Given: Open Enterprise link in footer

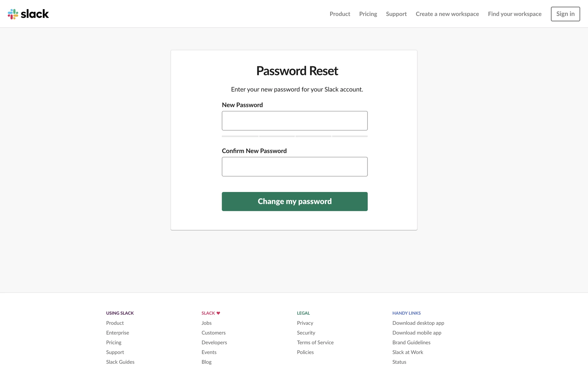Looking at the screenshot, I should pos(117,333).
